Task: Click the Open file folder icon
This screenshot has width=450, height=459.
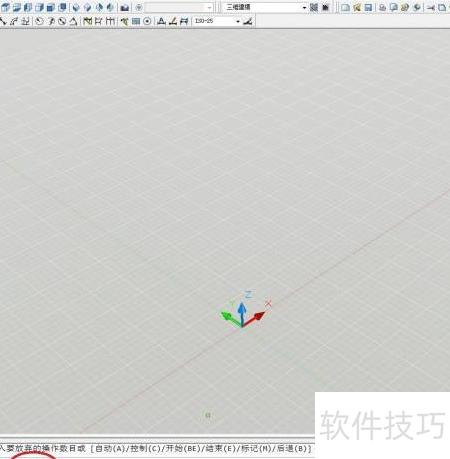Action: click(357, 7)
